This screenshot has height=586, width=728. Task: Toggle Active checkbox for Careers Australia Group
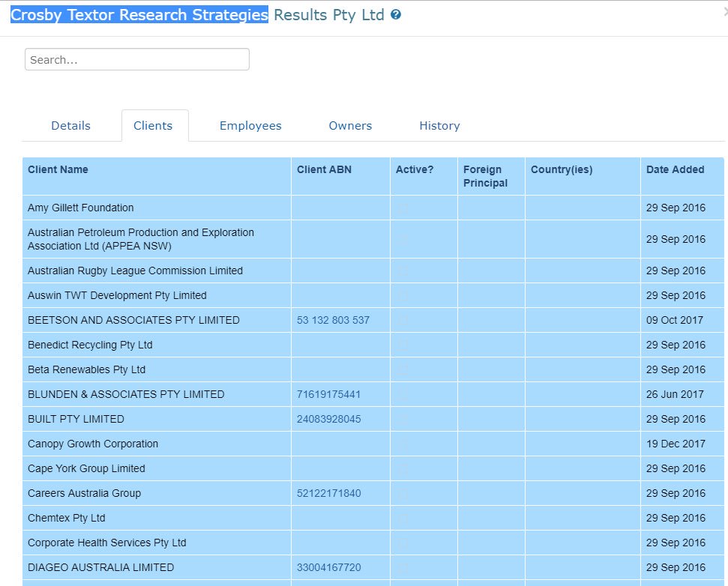point(403,493)
